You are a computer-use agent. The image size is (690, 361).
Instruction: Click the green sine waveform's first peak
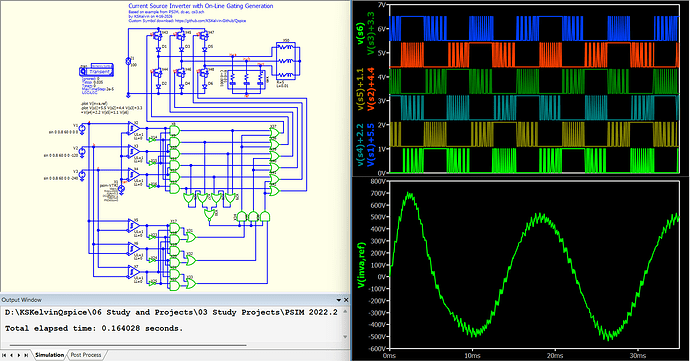point(409,194)
